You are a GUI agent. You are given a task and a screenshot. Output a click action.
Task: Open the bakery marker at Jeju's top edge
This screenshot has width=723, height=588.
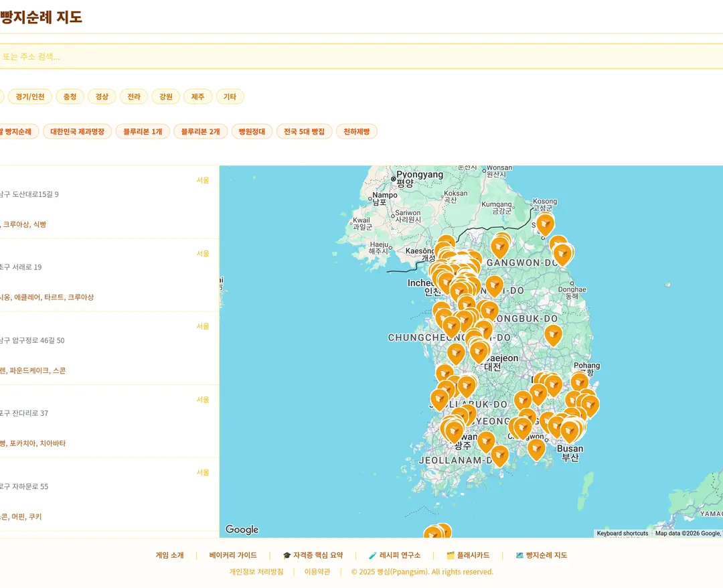(x=436, y=531)
